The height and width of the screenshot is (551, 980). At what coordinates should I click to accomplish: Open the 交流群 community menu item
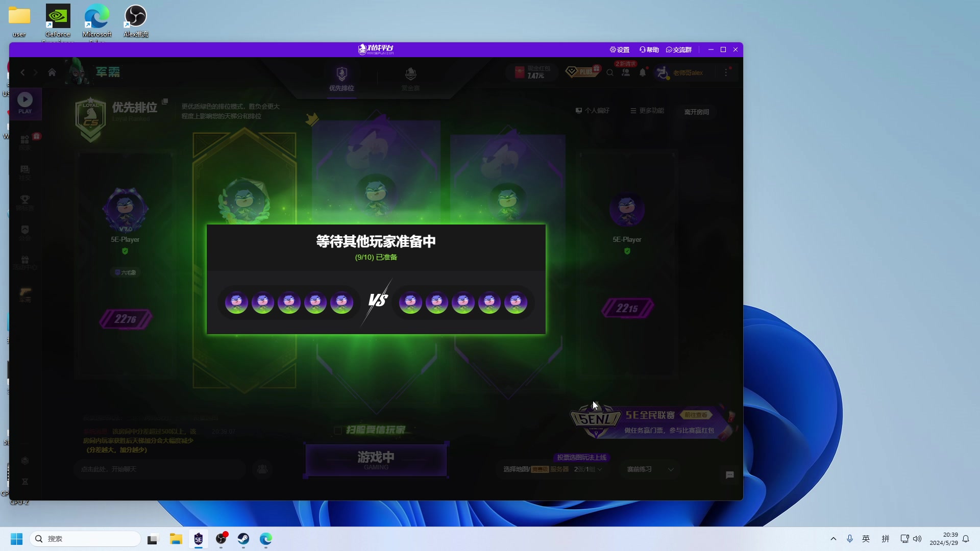pos(679,49)
